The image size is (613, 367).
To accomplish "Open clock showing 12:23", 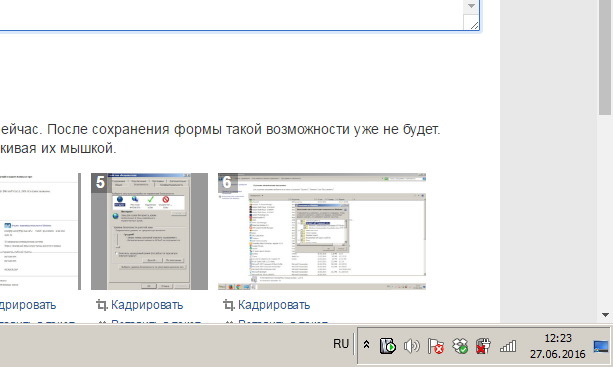I will pos(558,338).
